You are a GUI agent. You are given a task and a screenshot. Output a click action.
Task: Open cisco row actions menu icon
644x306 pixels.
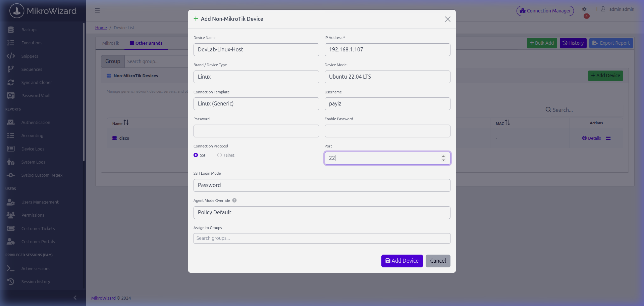coord(608,138)
